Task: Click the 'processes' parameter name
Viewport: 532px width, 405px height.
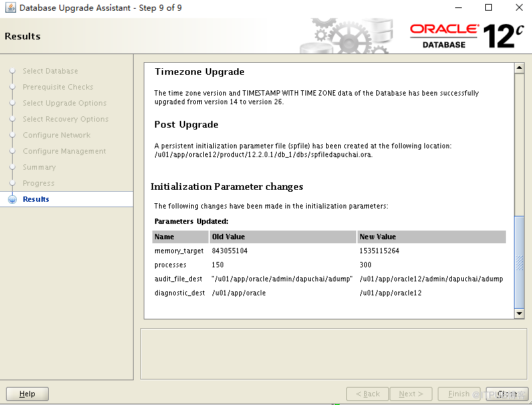Action: 170,265
